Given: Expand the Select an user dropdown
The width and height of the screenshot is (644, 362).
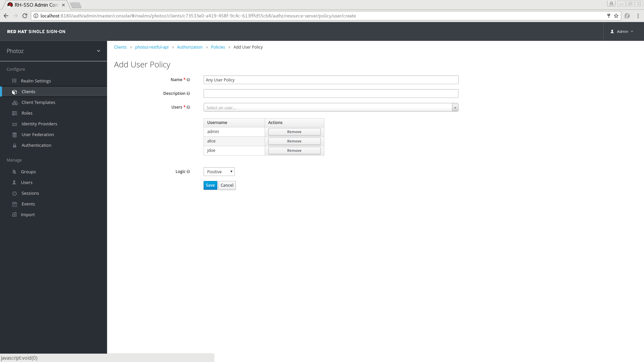Looking at the screenshot, I should [455, 107].
